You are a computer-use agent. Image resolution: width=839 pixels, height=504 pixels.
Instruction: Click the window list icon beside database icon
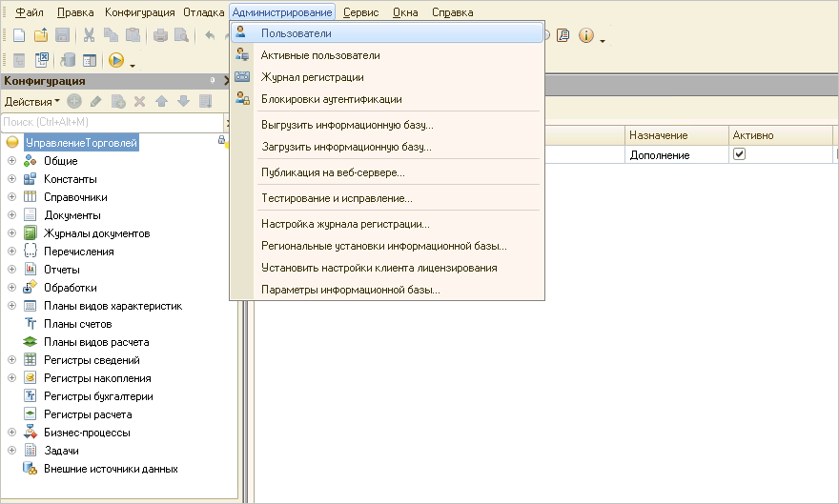click(x=89, y=61)
